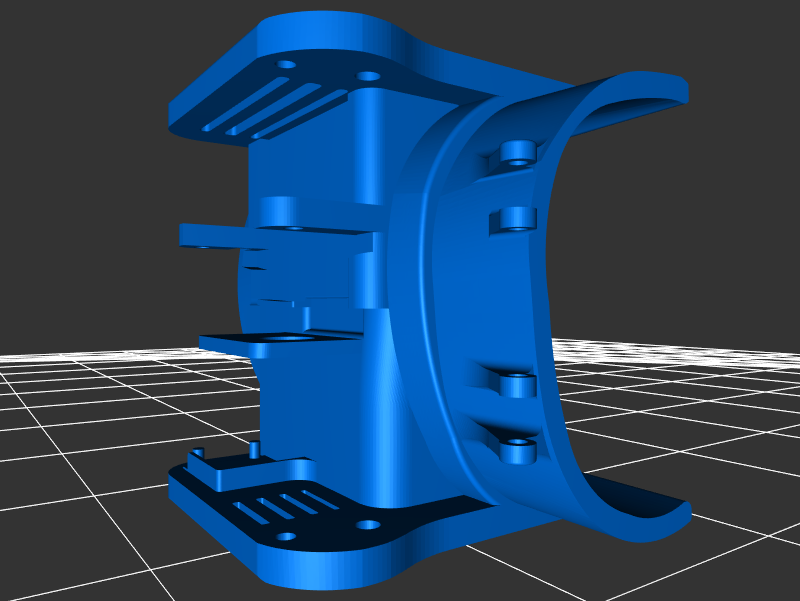This screenshot has width=800, height=601.
Task: Select the large round hole on bottom plate
Action: coord(370,524)
